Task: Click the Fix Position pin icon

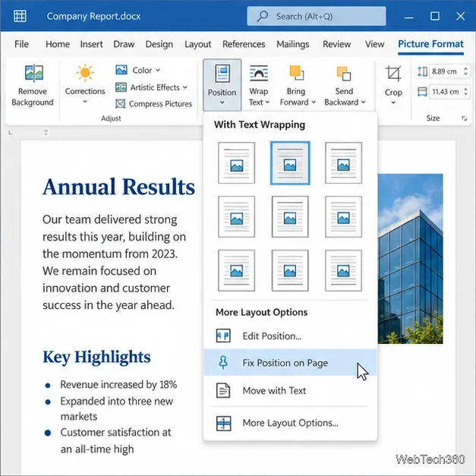Action: tap(223, 362)
